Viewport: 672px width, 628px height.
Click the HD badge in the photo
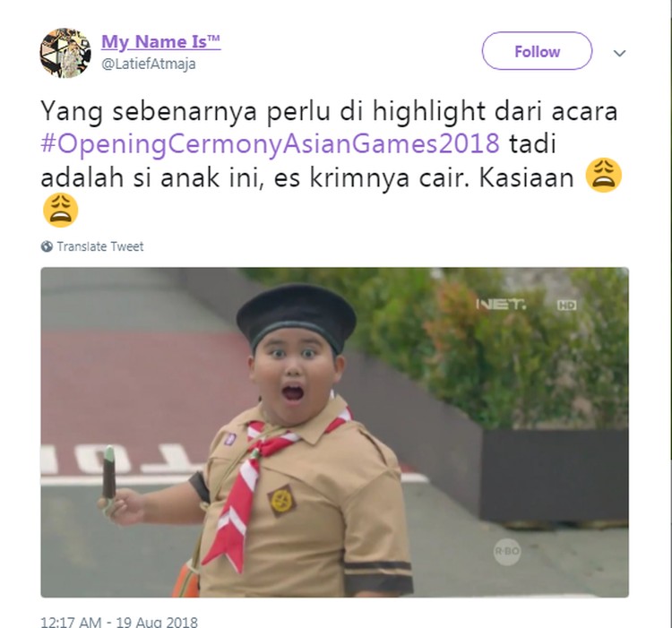[566, 305]
